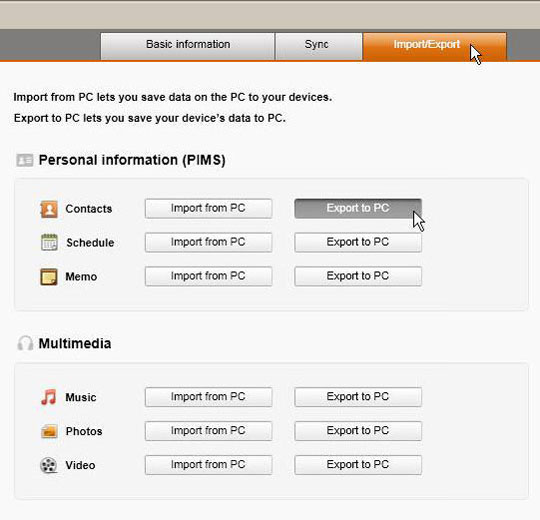Viewport: 540px width, 520px height.
Task: Export Photos to PC
Action: (x=358, y=430)
